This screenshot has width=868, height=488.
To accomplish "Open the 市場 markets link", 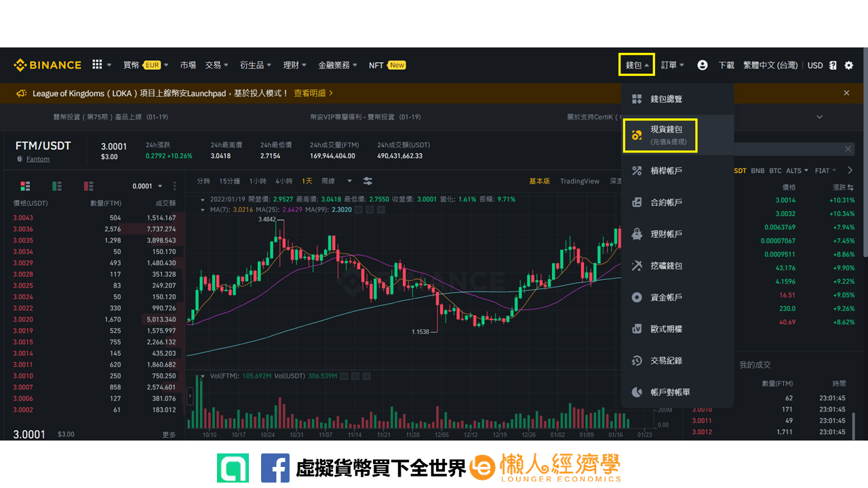I will coord(188,65).
